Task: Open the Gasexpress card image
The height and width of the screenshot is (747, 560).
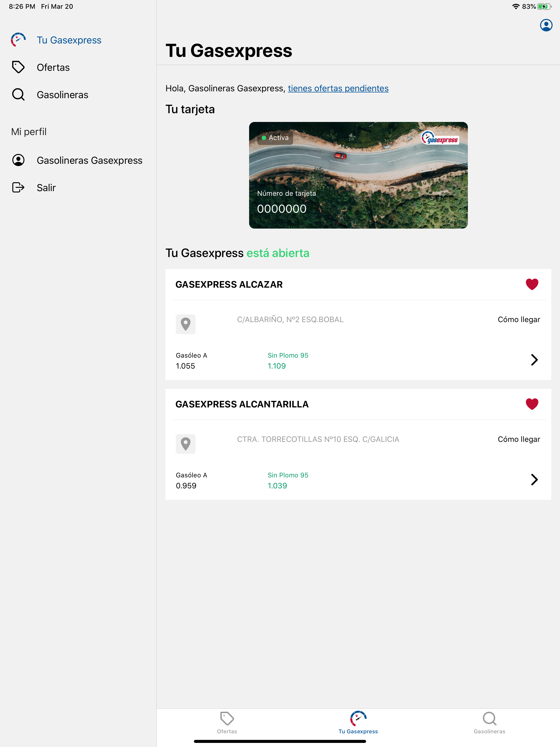Action: point(358,175)
